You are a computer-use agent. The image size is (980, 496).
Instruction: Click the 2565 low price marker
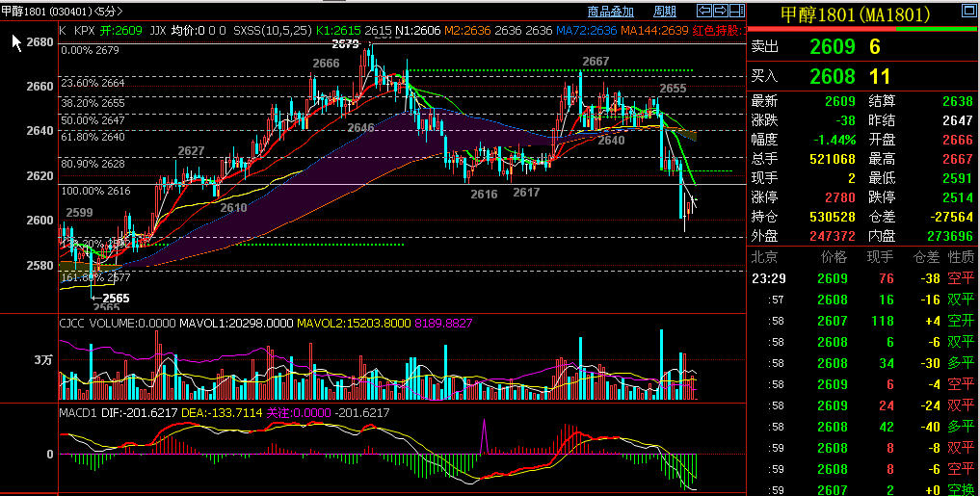(115, 299)
